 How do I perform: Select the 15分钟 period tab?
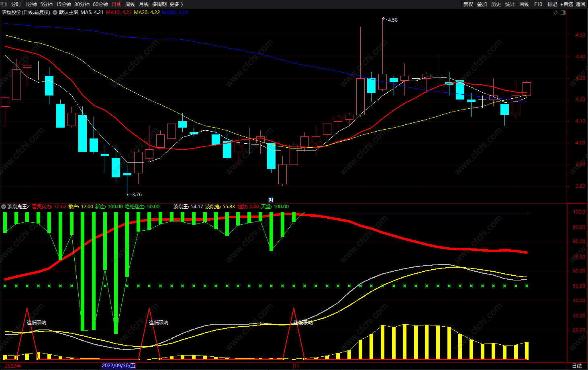(x=63, y=4)
